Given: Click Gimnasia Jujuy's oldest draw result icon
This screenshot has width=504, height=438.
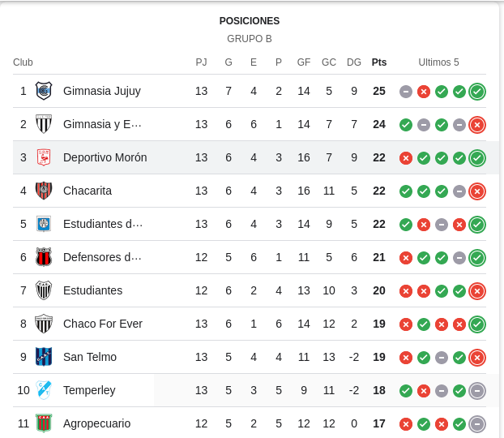Looking at the screenshot, I should [x=406, y=92].
